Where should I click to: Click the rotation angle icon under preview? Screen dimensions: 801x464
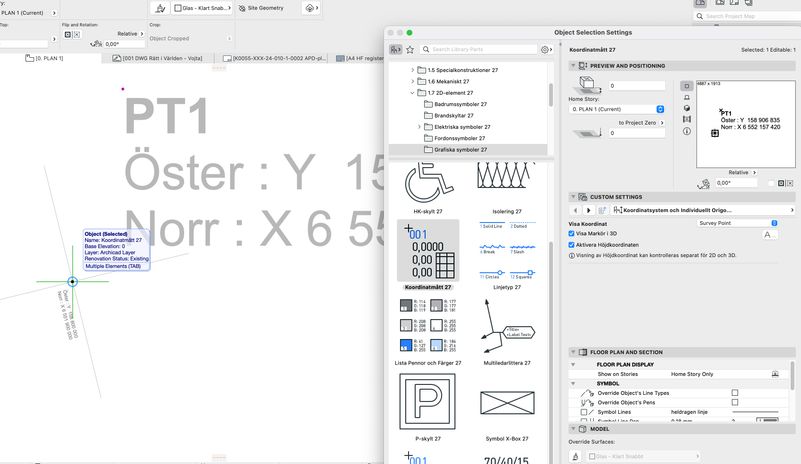703,183
